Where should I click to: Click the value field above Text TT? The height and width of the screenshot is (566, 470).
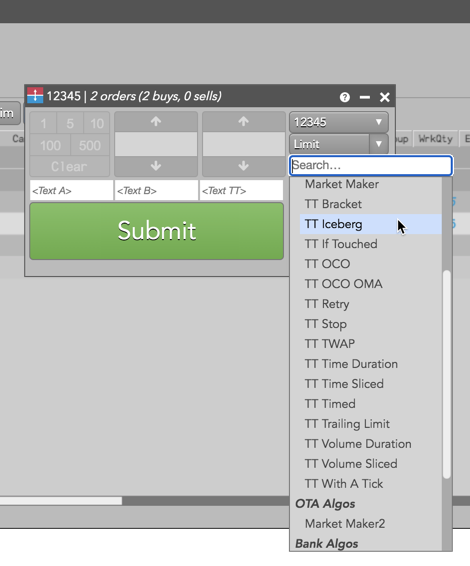click(244, 144)
